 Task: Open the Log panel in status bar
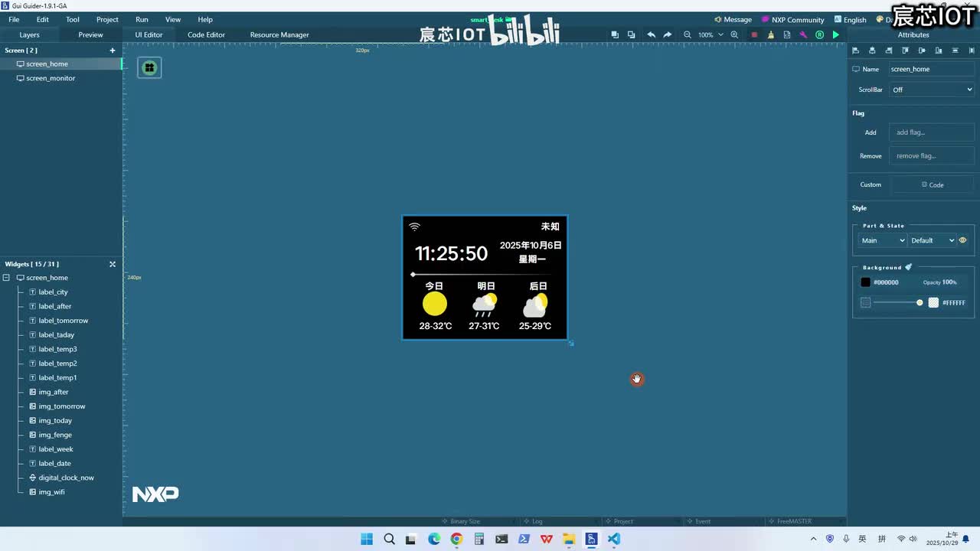tap(533, 521)
